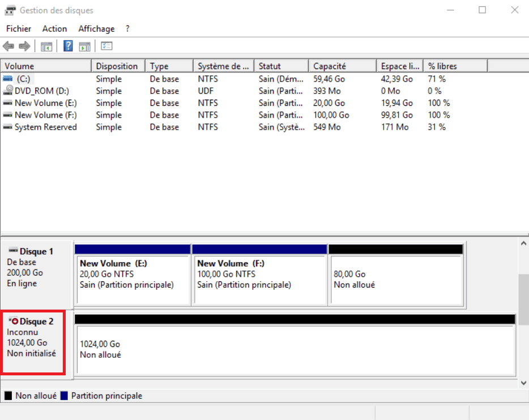This screenshot has height=420, width=529.
Task: Click the show/hide action pane icon
Action: click(x=85, y=46)
